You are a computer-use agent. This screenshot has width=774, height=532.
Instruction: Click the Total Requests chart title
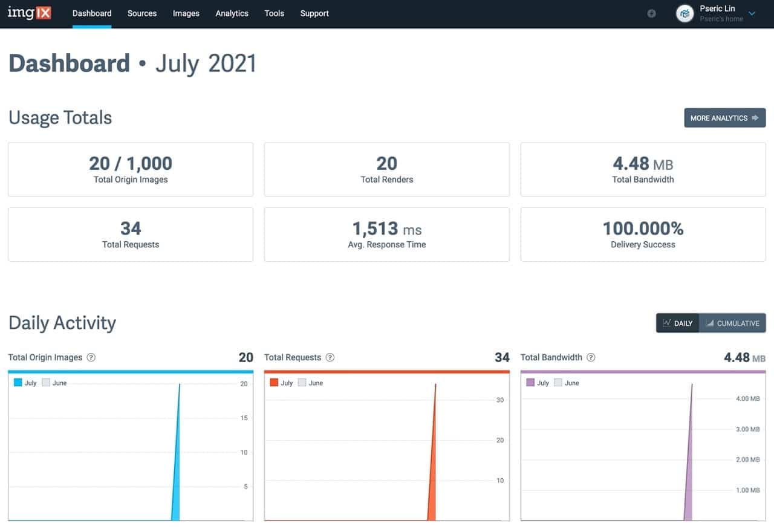coord(293,357)
